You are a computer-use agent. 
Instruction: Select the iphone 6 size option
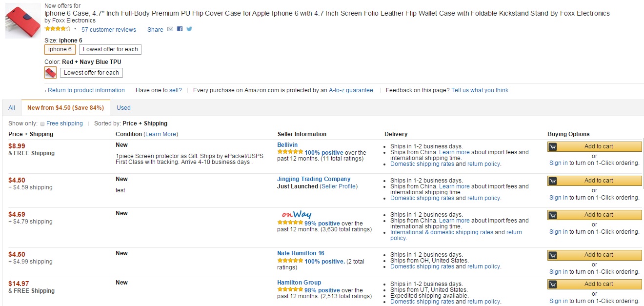click(60, 49)
